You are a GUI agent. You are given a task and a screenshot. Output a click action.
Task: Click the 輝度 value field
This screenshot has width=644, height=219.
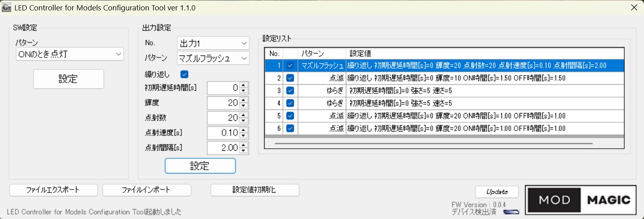[x=223, y=103]
